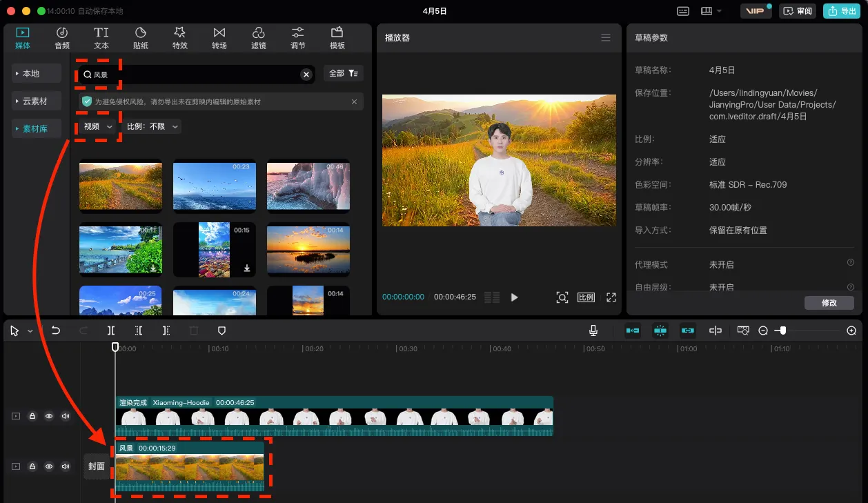
Task: Open the player 比例 ratio button
Action: (x=586, y=297)
